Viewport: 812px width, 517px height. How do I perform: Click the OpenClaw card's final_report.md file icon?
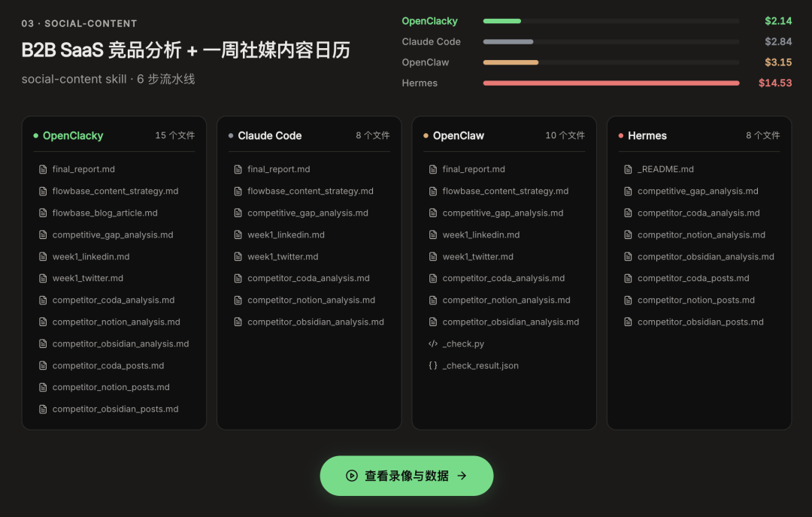tap(433, 169)
